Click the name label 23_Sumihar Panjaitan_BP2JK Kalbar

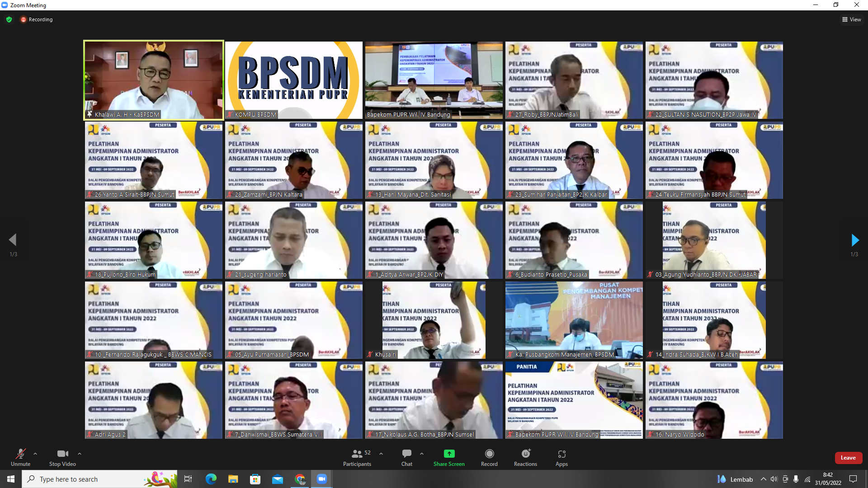point(561,195)
